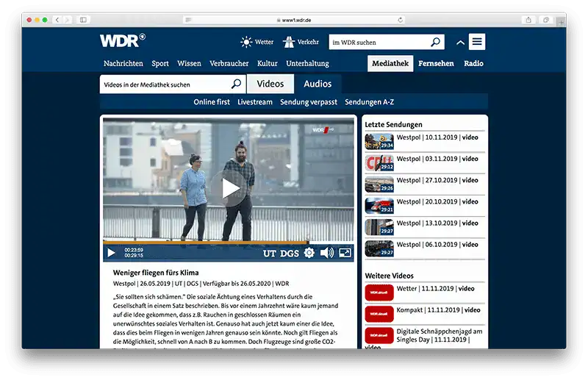
Task: Open Kultur menu
Action: (268, 63)
